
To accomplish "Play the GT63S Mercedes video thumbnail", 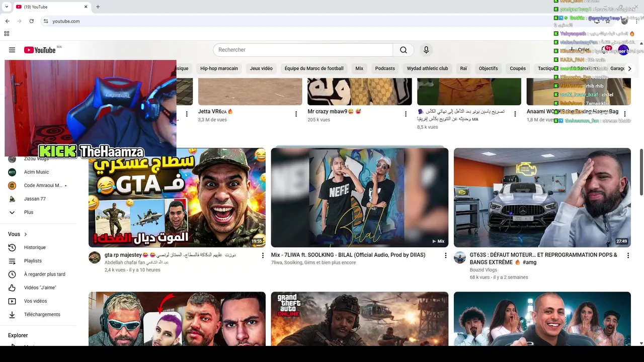I will (542, 198).
